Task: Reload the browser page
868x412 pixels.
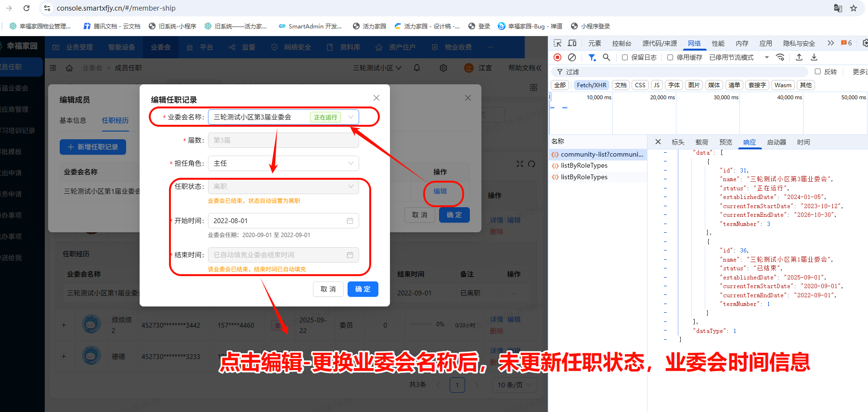Action: click(x=26, y=8)
